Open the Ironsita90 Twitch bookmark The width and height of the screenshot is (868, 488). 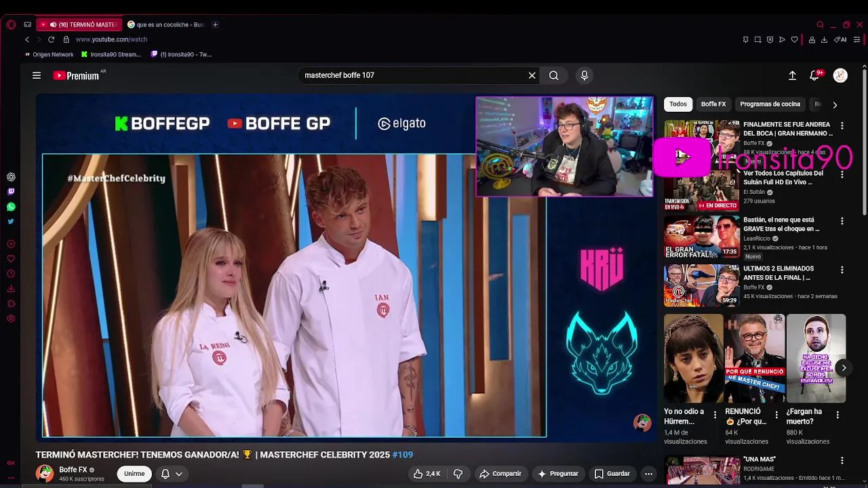pyautogui.click(x=182, y=54)
